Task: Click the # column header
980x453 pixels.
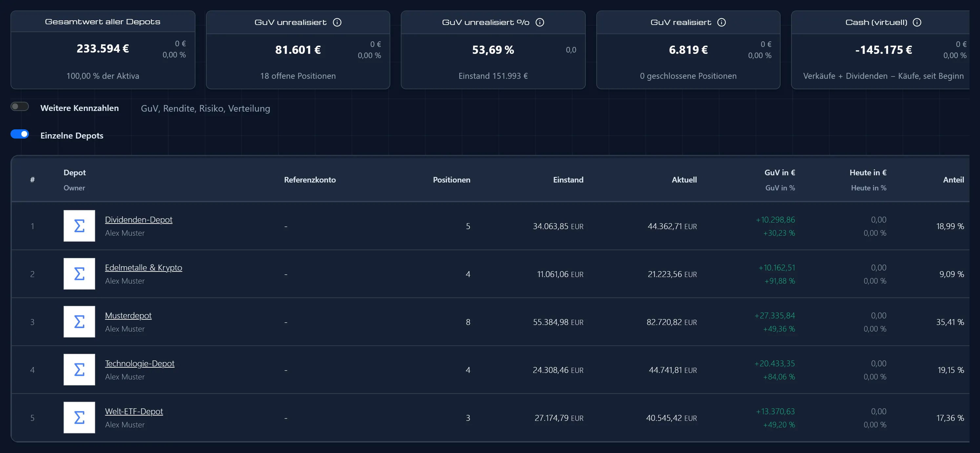Action: (x=32, y=180)
